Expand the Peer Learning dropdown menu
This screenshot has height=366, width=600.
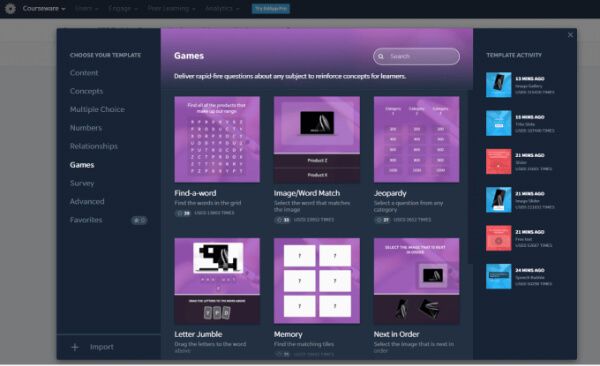171,8
